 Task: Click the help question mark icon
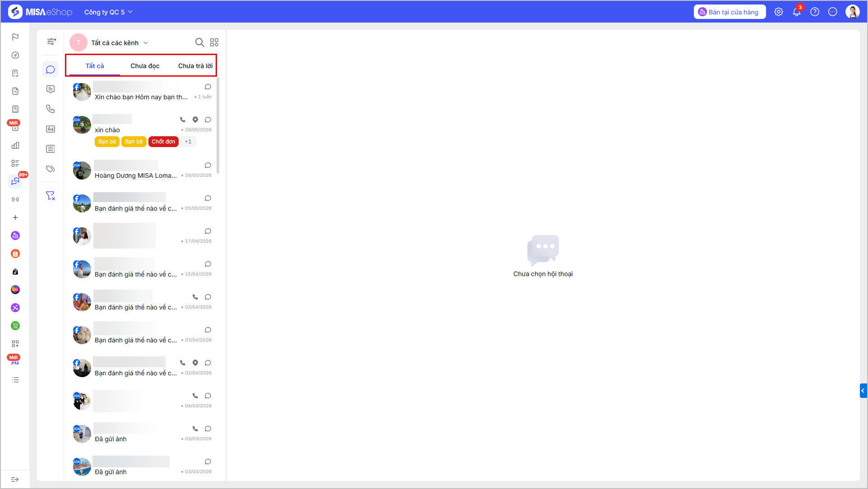[x=815, y=12]
